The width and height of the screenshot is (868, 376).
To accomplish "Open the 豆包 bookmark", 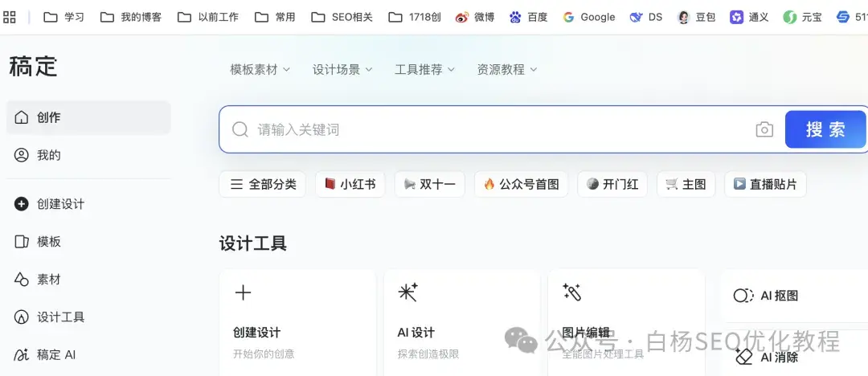I will click(x=696, y=17).
